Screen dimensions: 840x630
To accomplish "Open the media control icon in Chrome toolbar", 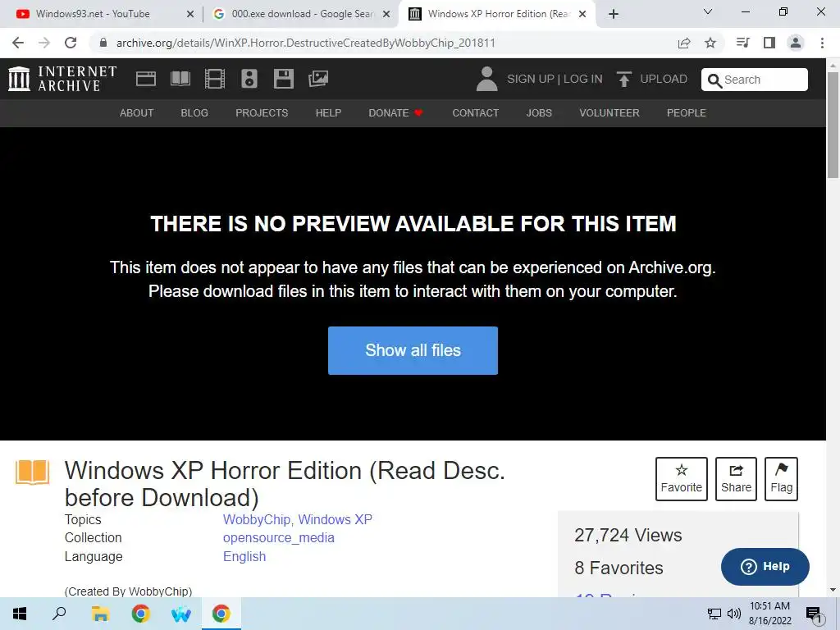I will click(x=742, y=43).
